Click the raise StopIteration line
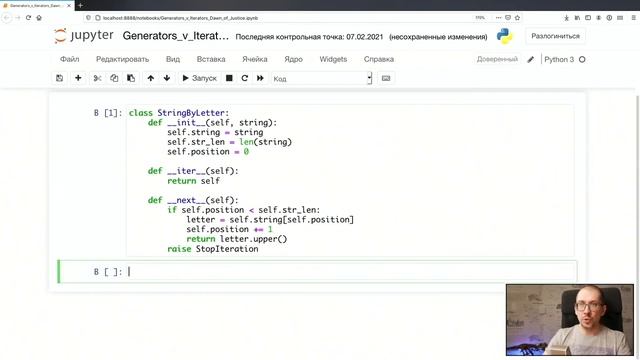Image resolution: width=640 pixels, height=360 pixels. click(213, 249)
